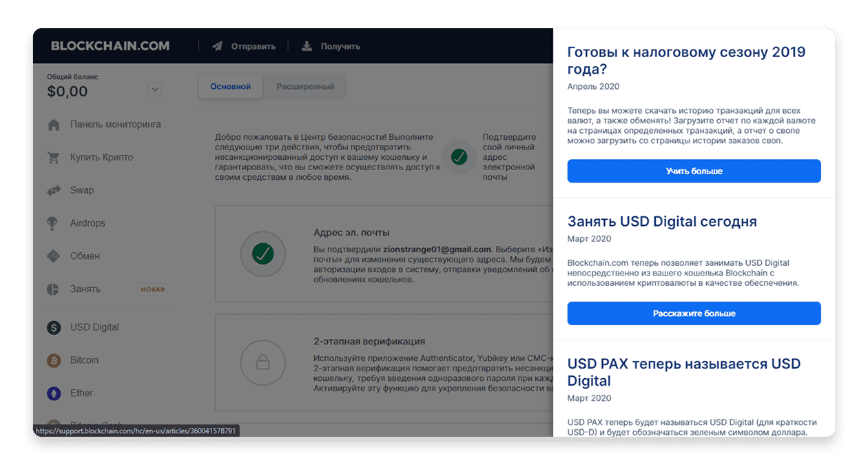Click the orange Bitcoin coin icon

click(x=54, y=360)
